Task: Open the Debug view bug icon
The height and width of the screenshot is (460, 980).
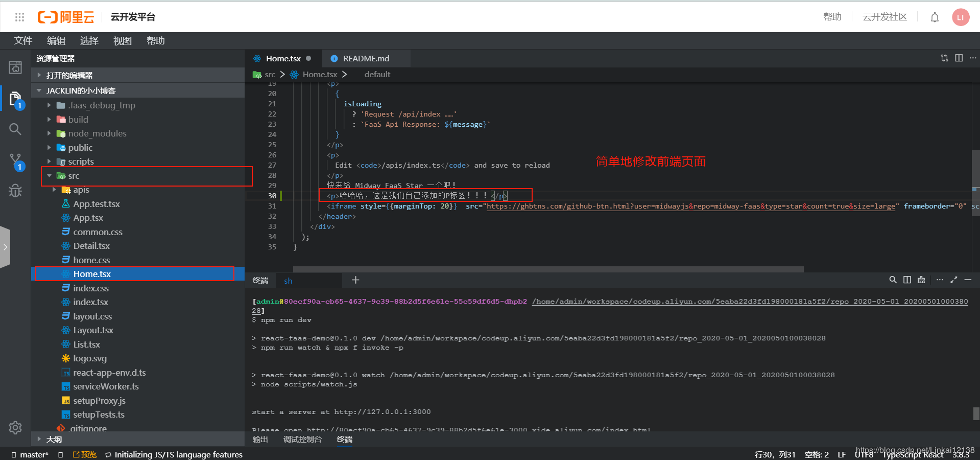Action: coord(15,191)
